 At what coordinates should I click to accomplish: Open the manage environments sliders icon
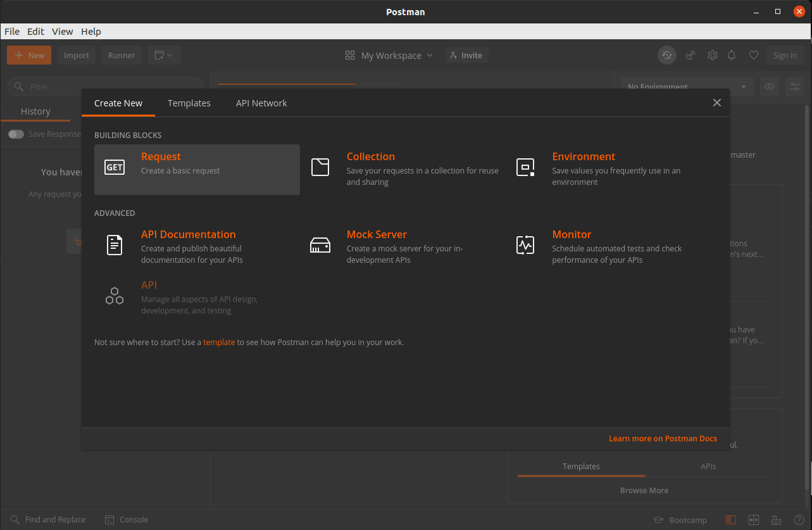pyautogui.click(x=794, y=87)
